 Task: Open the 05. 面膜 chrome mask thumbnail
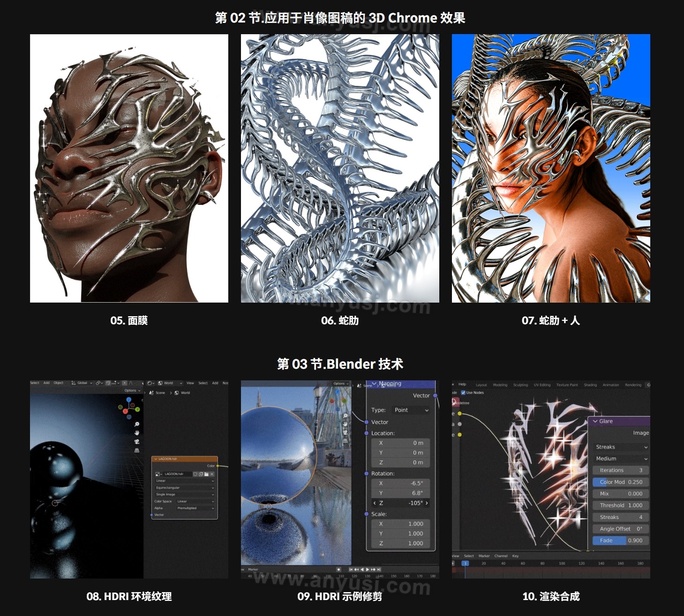[x=129, y=168]
